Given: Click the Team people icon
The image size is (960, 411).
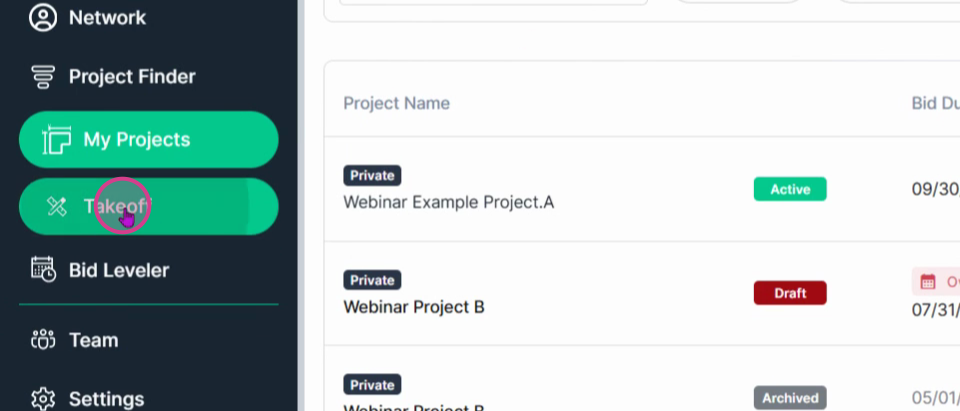Looking at the screenshot, I should pos(43,340).
